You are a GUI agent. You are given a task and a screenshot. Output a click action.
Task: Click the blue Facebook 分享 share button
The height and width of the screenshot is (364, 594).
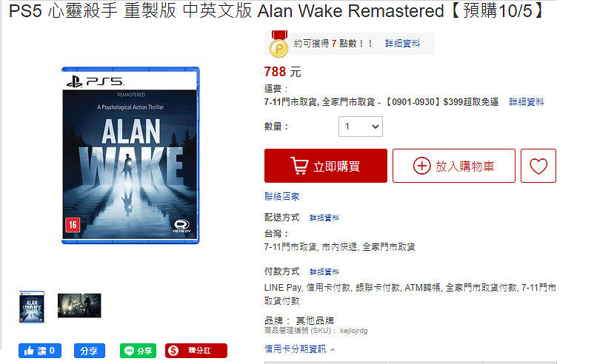click(x=90, y=351)
